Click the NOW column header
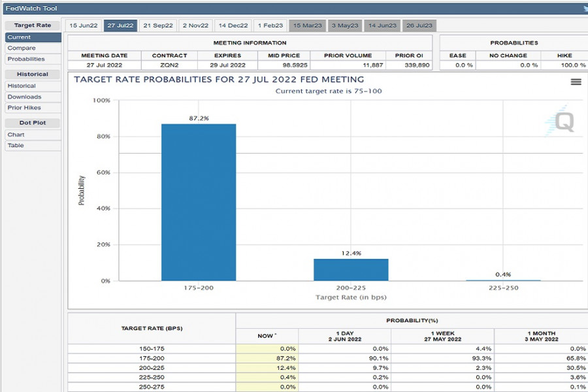588x392 pixels. [x=267, y=336]
